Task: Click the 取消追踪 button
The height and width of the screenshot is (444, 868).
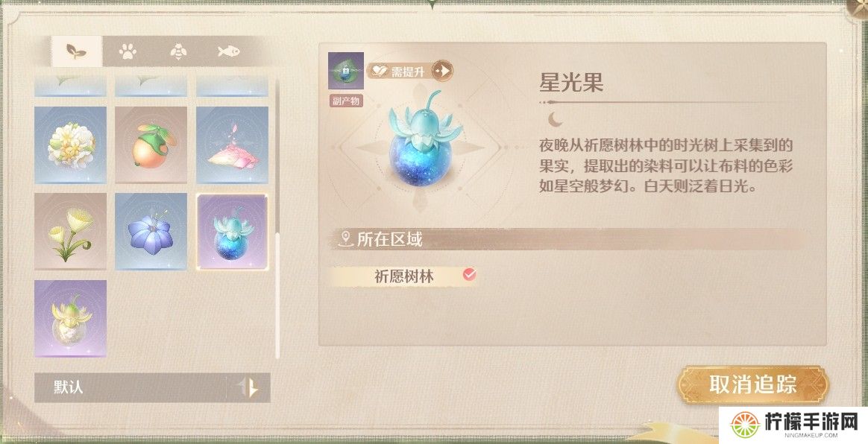Action: click(x=753, y=384)
